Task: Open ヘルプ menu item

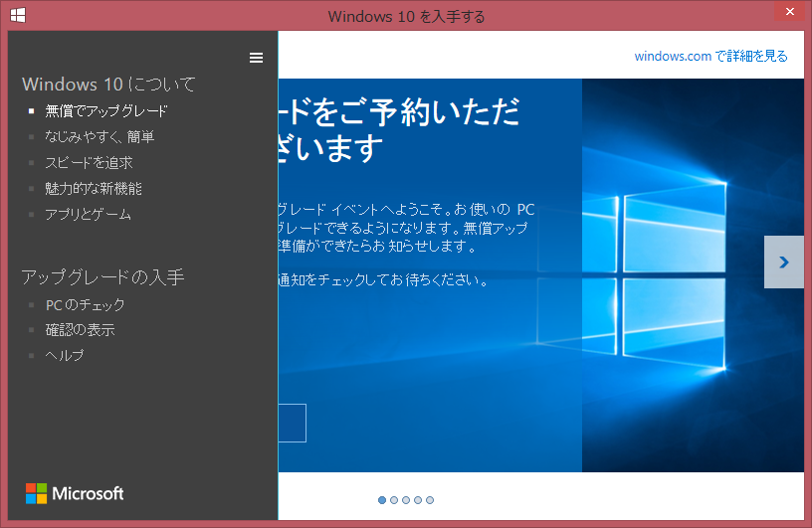Action: (x=65, y=355)
